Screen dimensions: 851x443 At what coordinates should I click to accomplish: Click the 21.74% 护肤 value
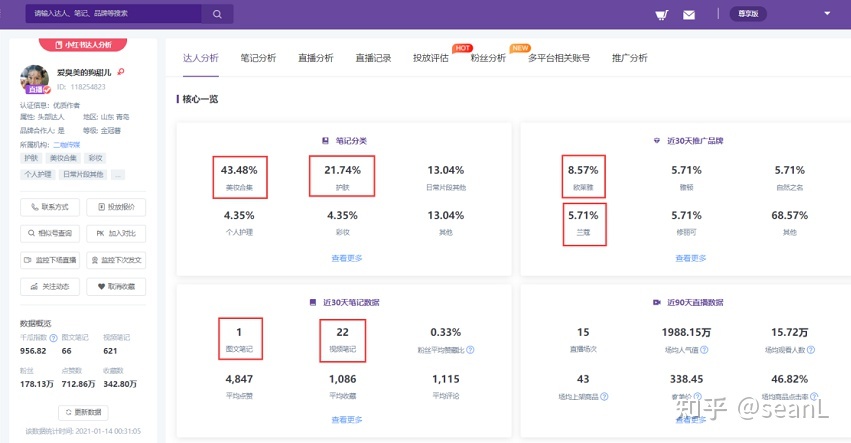(342, 170)
